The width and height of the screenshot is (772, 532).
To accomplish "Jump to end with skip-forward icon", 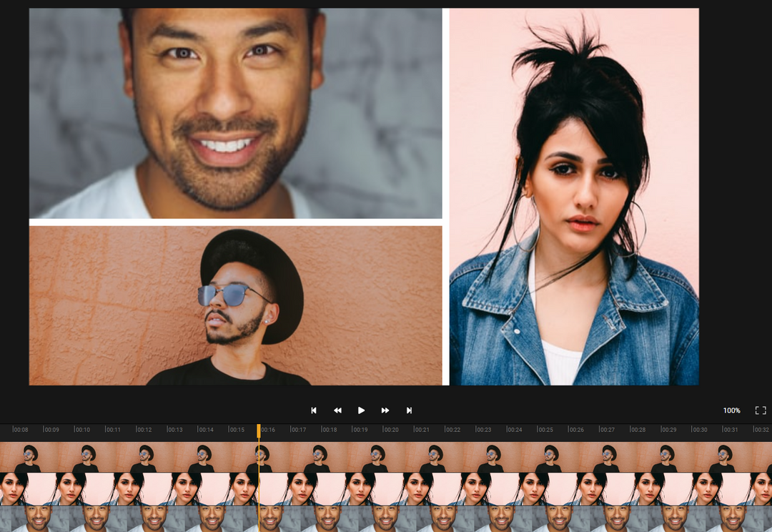I will click(x=409, y=410).
